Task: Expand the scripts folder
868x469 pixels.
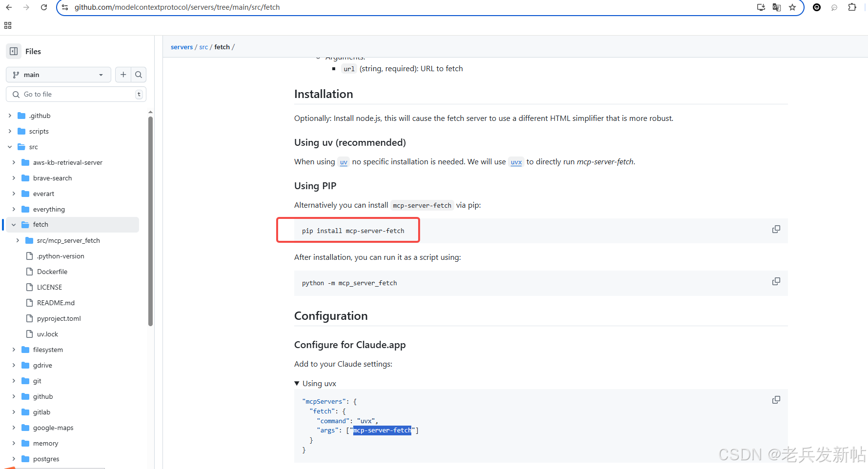Action: (x=10, y=131)
